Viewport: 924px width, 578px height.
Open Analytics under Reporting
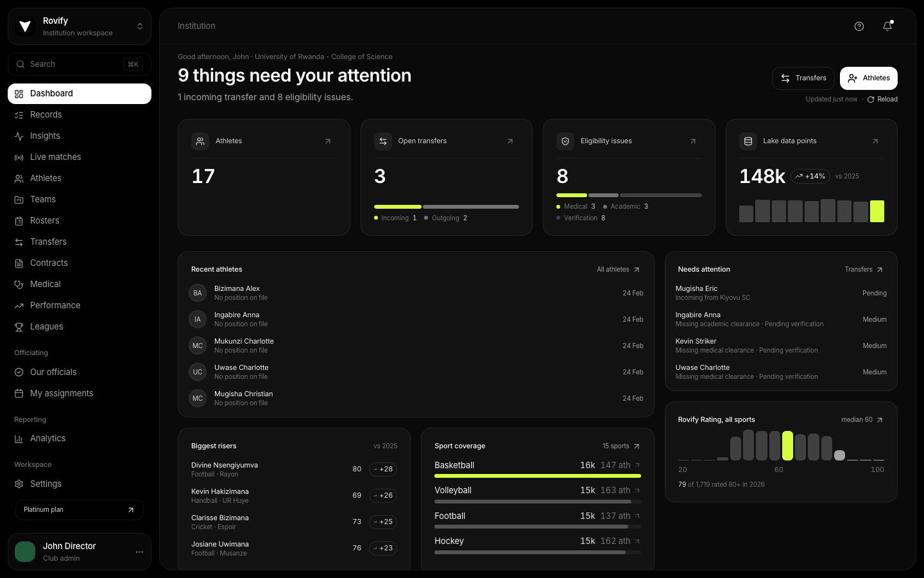[x=80, y=439]
